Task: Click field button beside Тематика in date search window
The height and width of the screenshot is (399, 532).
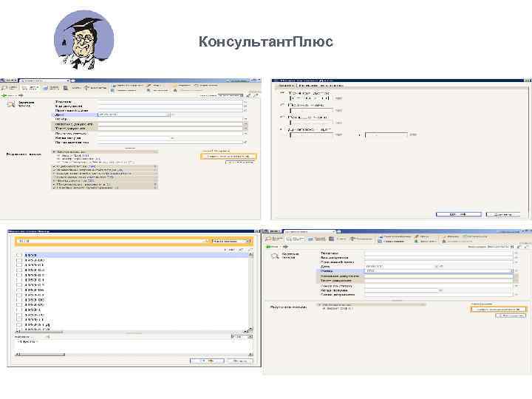Action: (x=245, y=101)
